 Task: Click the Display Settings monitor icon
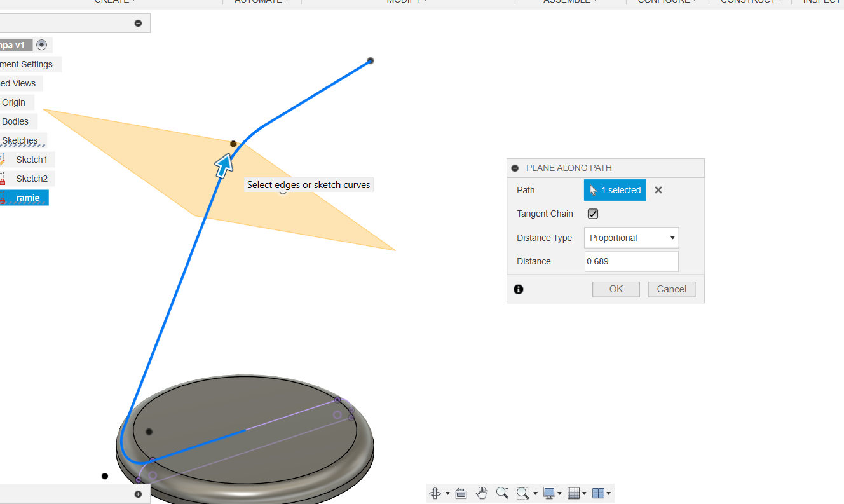[x=549, y=493]
